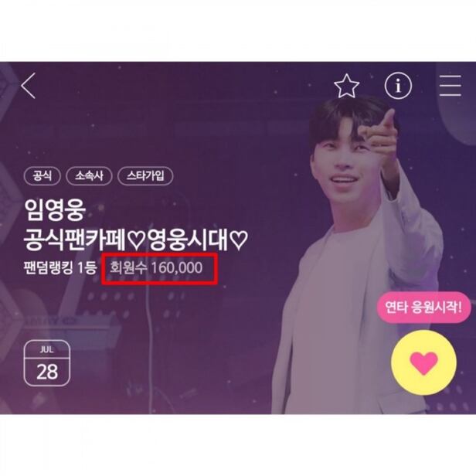This screenshot has height=476, width=476.
Task: Favorite the fan cafe with star icon
Action: coord(346,86)
